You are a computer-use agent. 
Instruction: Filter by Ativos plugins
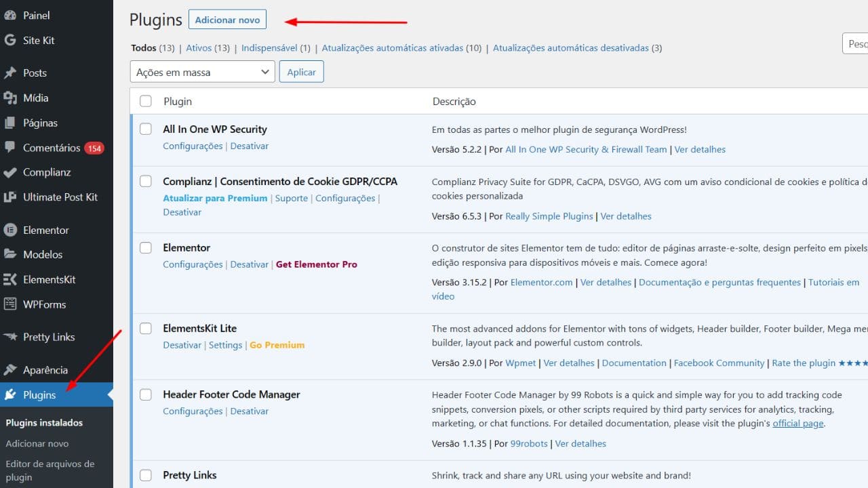[199, 48]
